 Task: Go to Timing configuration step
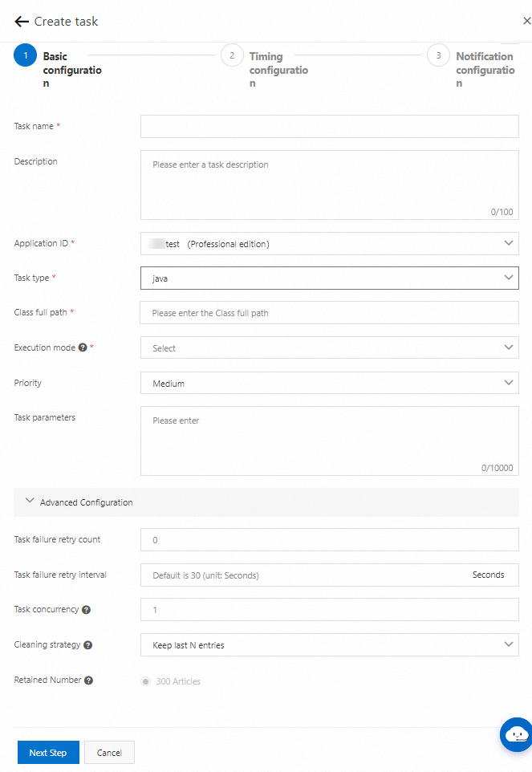point(232,55)
